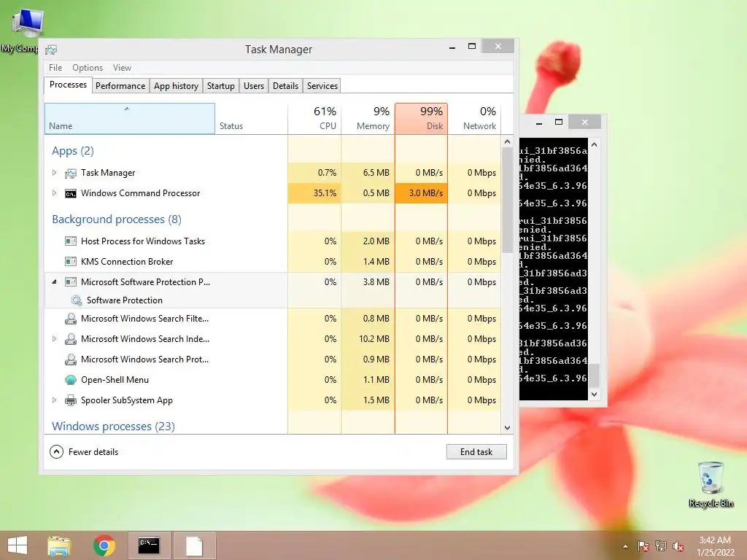Sort processes by CPU column

(x=314, y=119)
